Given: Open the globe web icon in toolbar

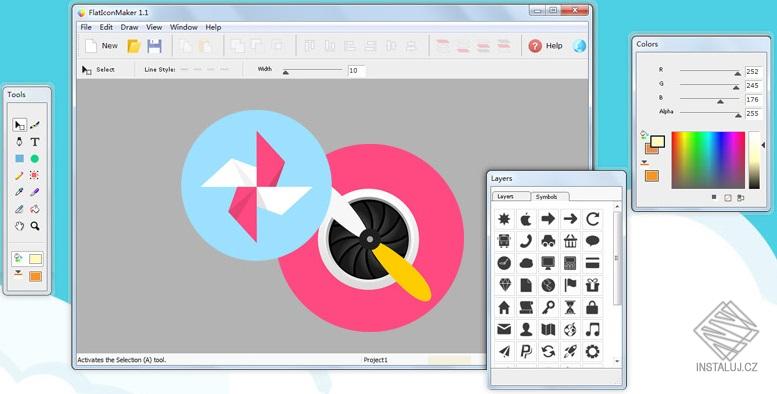Looking at the screenshot, I should pos(579,46).
